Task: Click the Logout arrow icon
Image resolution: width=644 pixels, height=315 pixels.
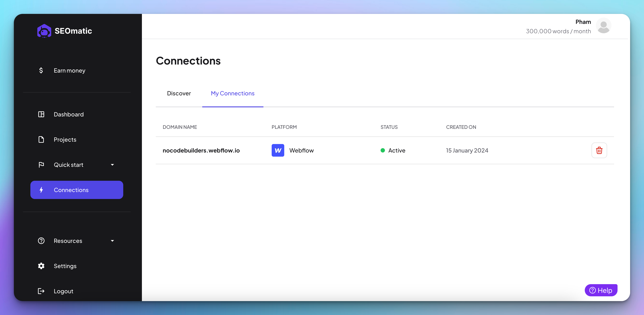Action: pos(41,291)
